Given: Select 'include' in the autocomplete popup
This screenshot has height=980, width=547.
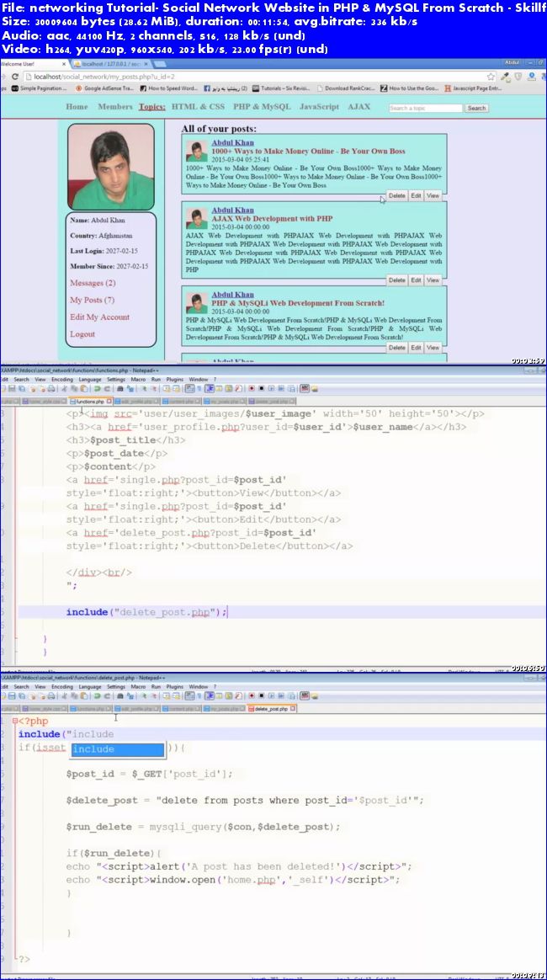Looking at the screenshot, I should point(117,748).
